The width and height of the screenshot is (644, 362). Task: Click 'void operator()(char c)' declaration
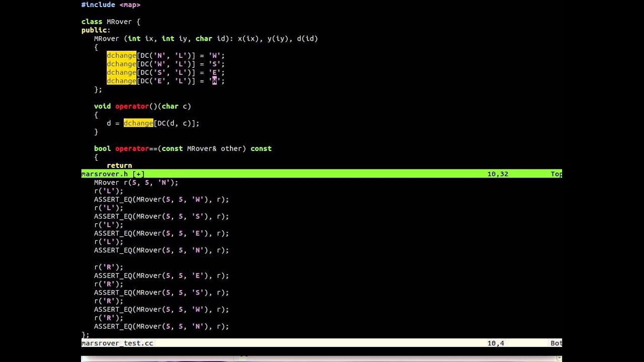click(142, 106)
